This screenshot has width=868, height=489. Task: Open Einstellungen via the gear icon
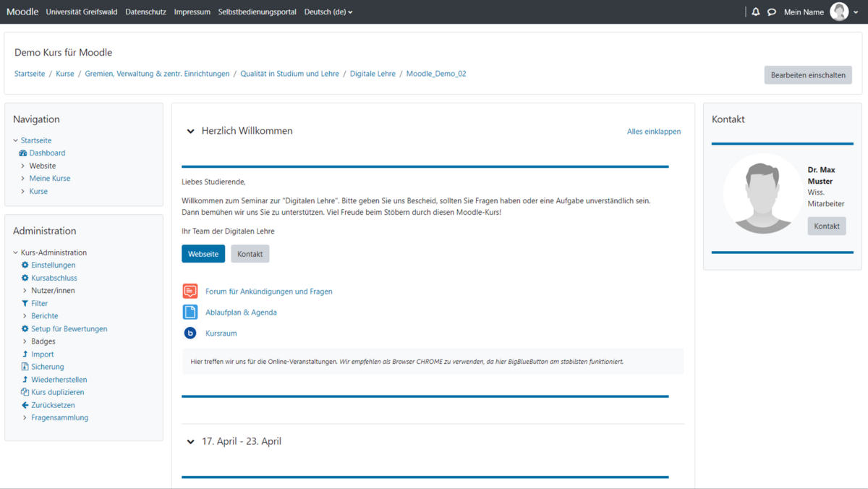pos(25,265)
